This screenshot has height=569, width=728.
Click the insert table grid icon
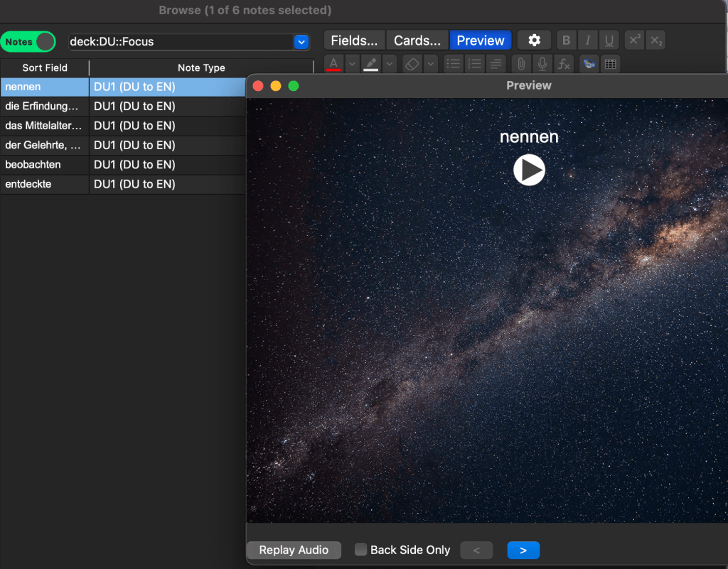tap(610, 64)
